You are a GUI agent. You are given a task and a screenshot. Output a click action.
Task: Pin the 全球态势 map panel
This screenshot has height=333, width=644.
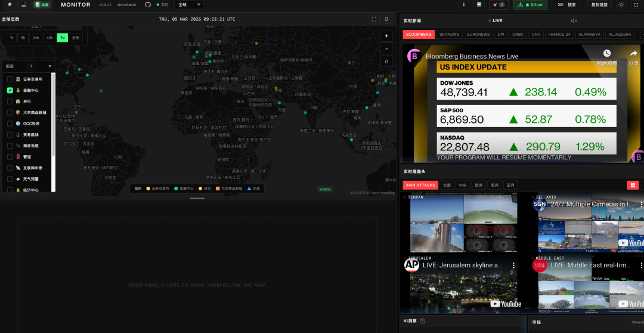(x=386, y=19)
